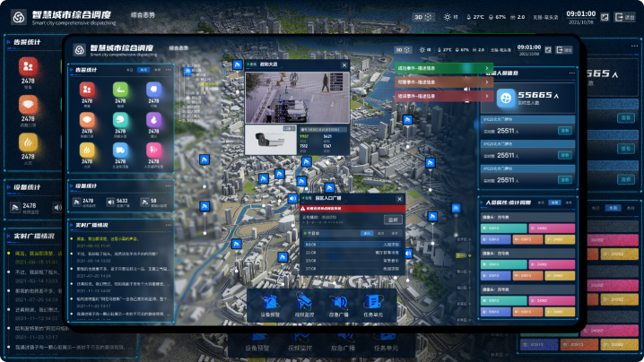
Task: Click the 监听 button in broadcast popup
Action: tap(392, 220)
